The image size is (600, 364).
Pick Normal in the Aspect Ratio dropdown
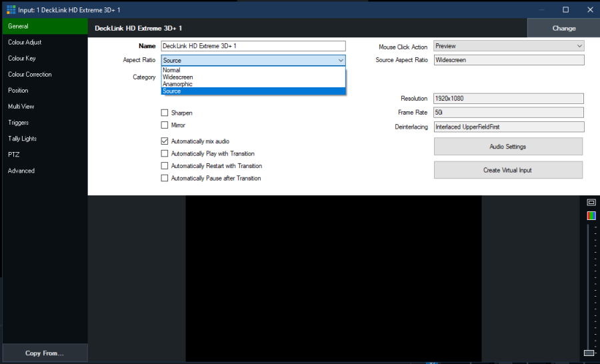(x=172, y=70)
